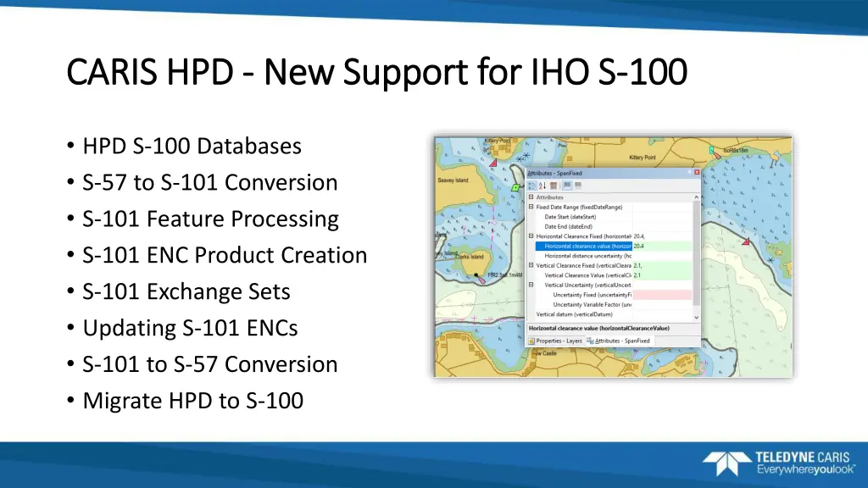Click the vertical scrollbar thumb in the attributes list
Screen dimensions: 868x488
point(697,252)
